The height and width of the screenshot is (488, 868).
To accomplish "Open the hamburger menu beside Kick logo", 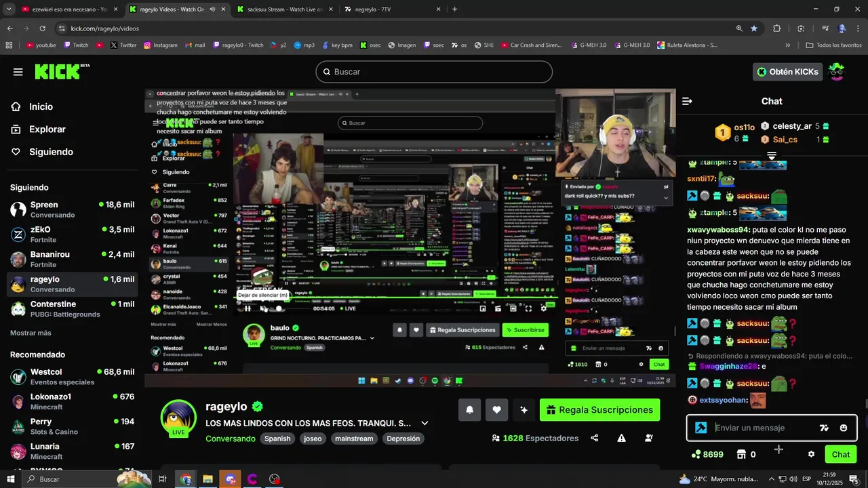I will pyautogui.click(x=18, y=72).
